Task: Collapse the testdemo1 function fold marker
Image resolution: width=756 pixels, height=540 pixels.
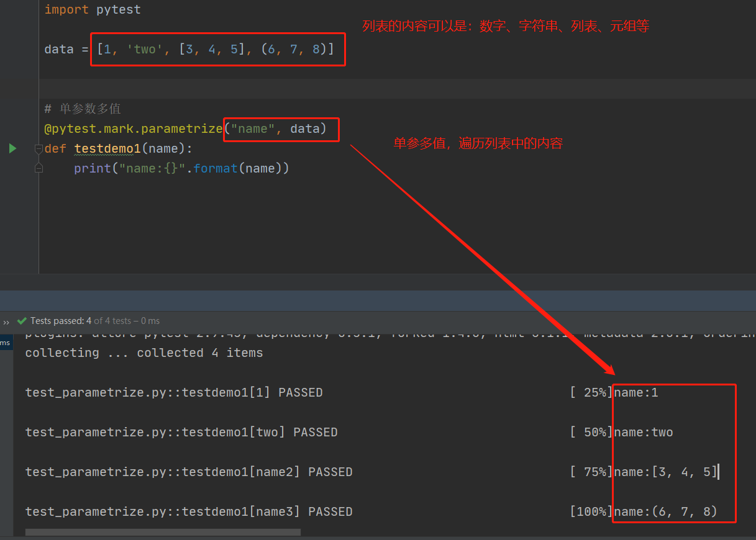Action: [39, 149]
